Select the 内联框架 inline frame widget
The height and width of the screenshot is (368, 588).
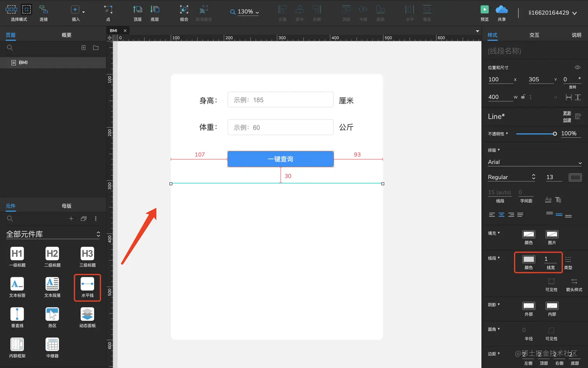point(17,348)
